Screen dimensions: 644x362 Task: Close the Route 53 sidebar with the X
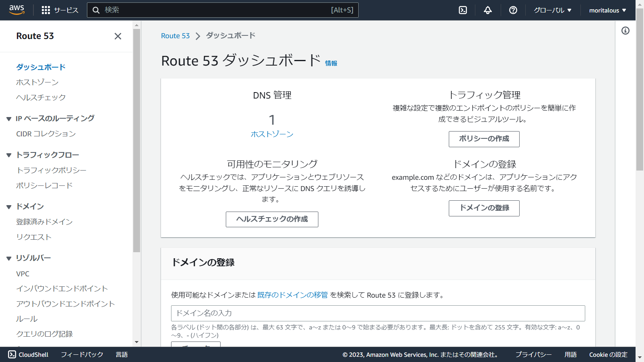coord(117,36)
